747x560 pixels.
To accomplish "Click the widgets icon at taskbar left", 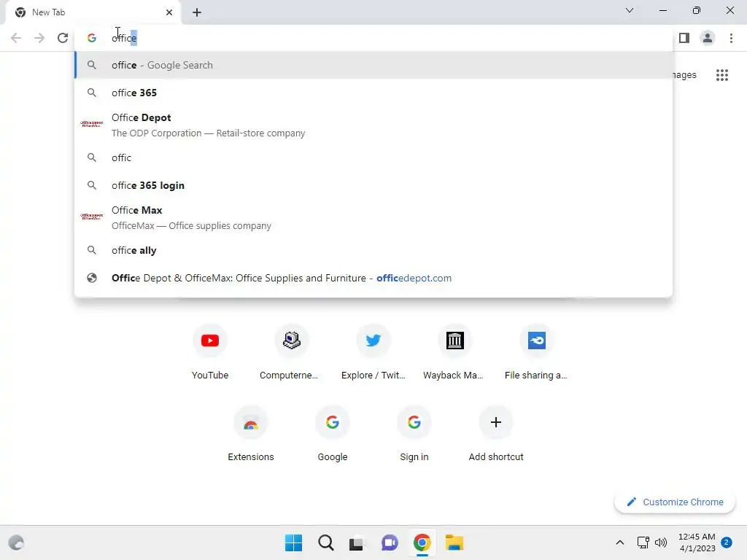I will click(17, 542).
